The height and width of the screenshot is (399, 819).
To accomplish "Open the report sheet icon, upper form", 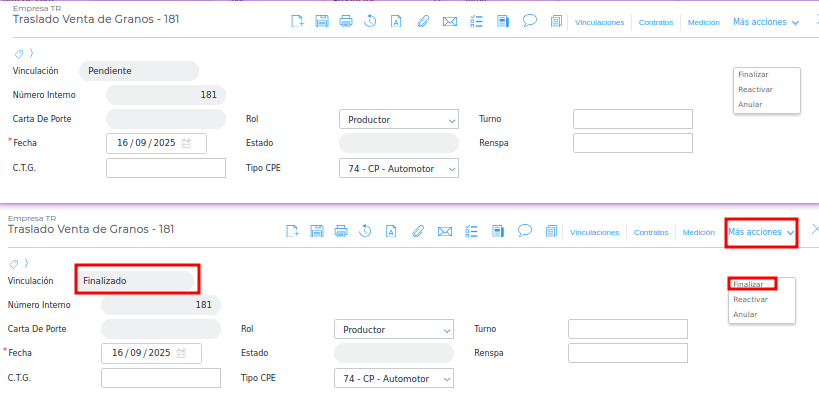I will tap(503, 21).
